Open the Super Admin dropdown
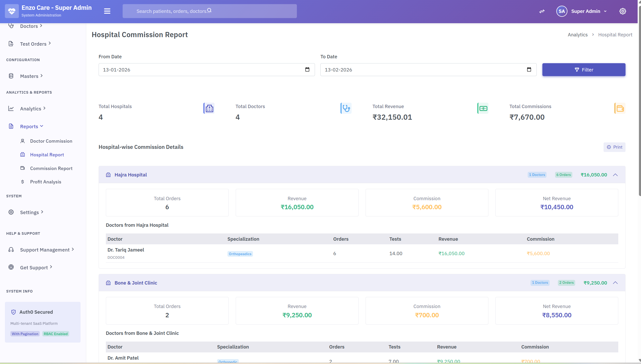 (589, 11)
